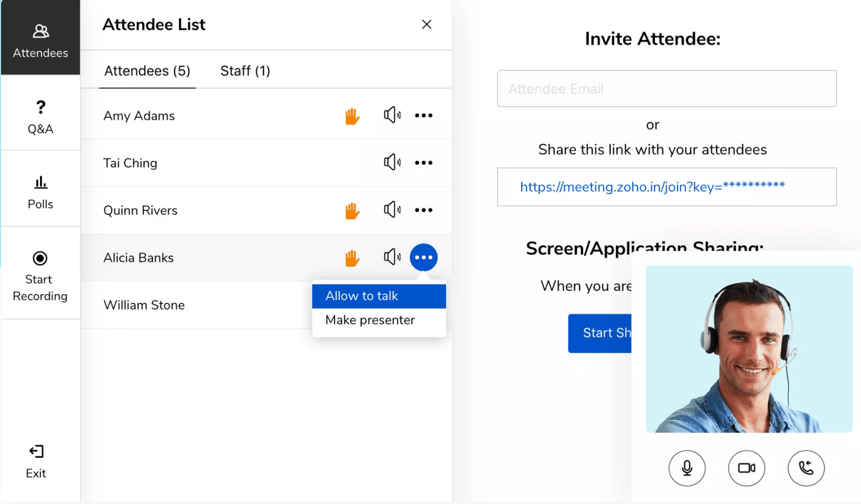This screenshot has width=861, height=504.
Task: Toggle Tai Ching's speaker audio icon
Action: click(392, 163)
